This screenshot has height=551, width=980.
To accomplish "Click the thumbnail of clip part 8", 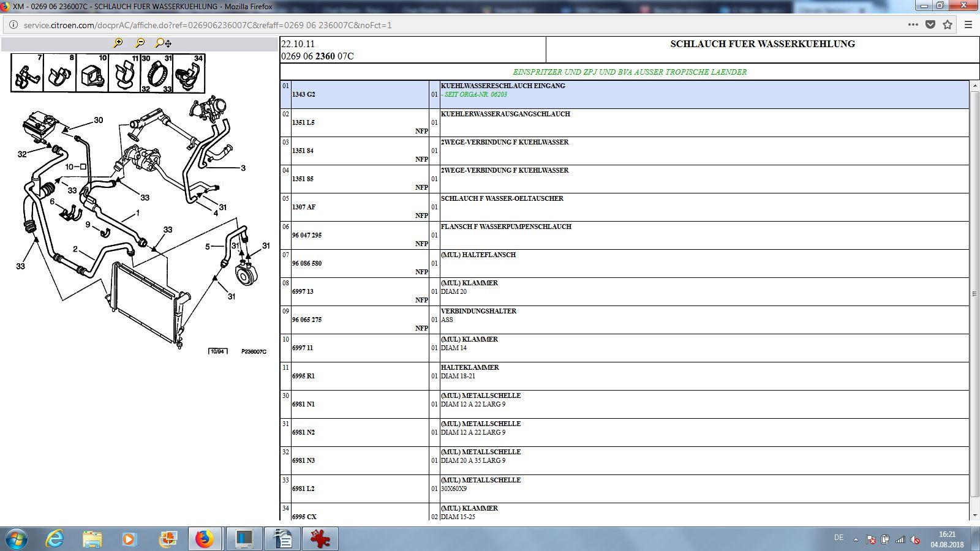I will (59, 73).
